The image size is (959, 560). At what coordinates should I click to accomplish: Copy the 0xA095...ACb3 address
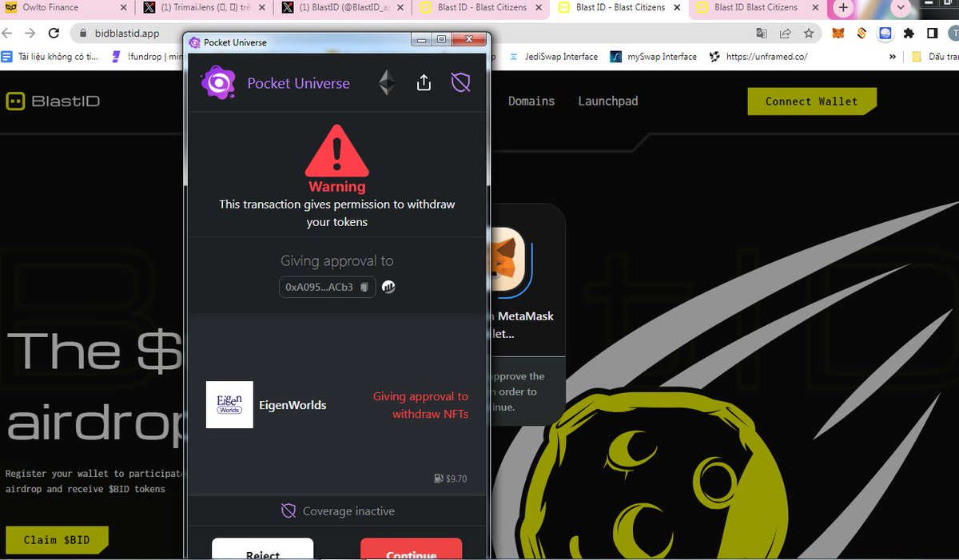click(364, 287)
